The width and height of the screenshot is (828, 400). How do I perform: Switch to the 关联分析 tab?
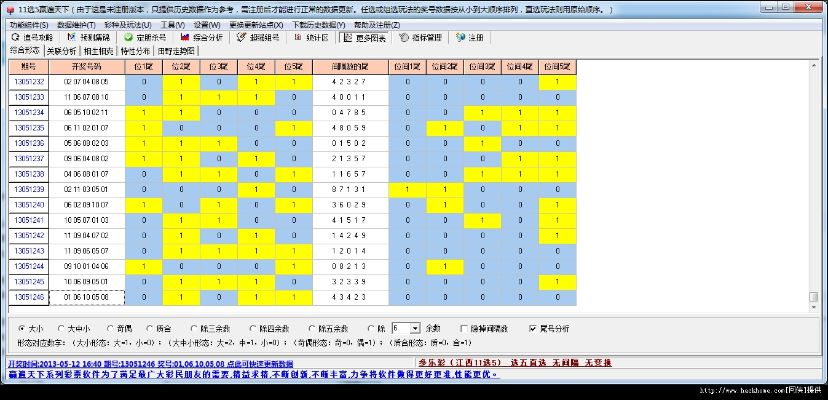point(62,51)
